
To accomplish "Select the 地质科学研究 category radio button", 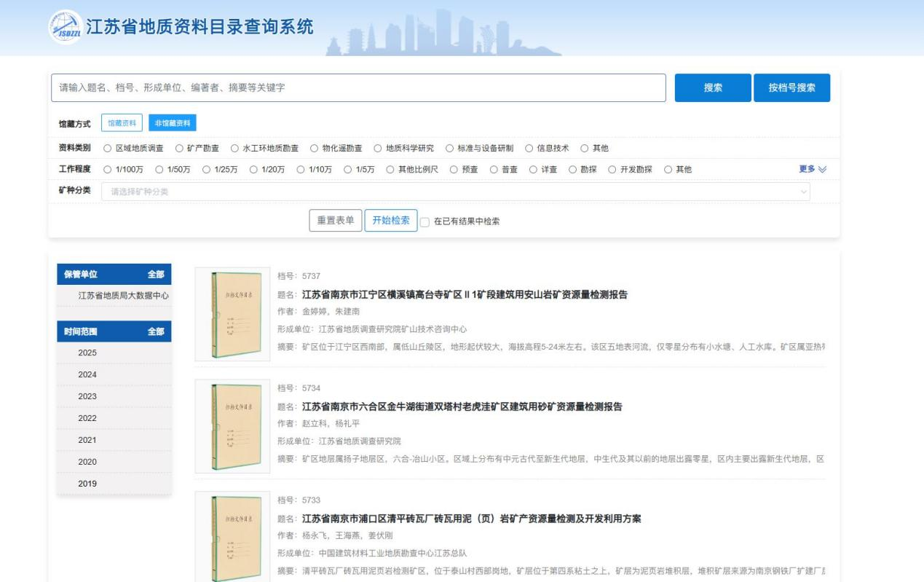I will pyautogui.click(x=379, y=149).
